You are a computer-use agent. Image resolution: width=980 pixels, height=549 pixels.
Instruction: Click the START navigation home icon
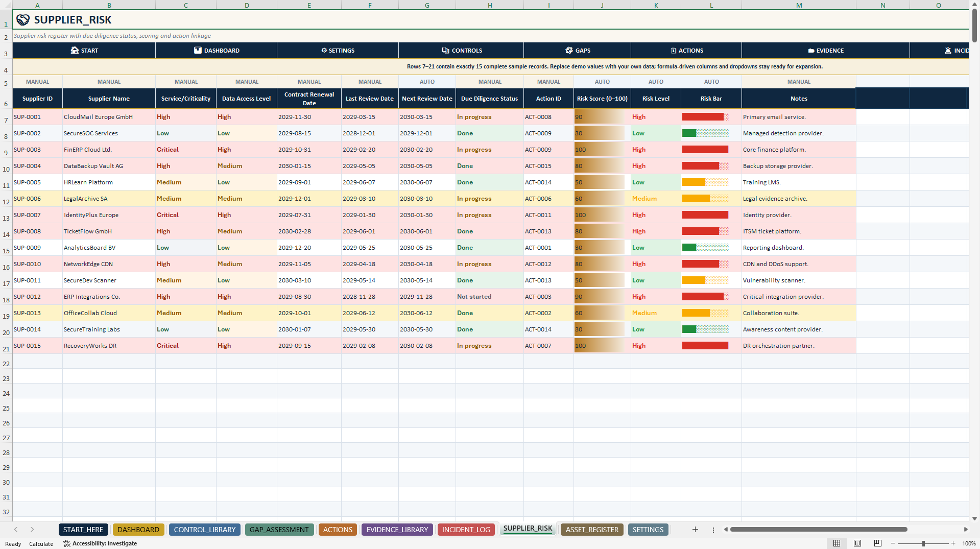(x=75, y=51)
